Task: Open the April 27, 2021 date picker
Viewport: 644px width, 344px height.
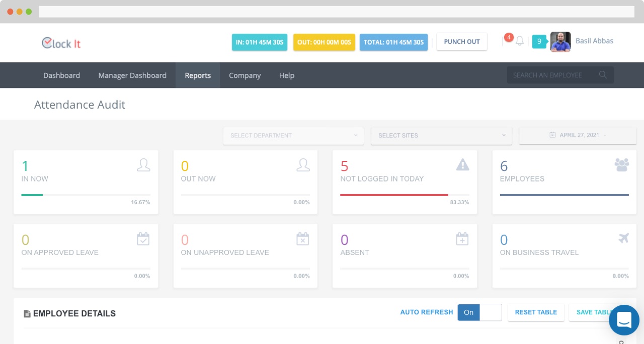Action: tap(577, 135)
